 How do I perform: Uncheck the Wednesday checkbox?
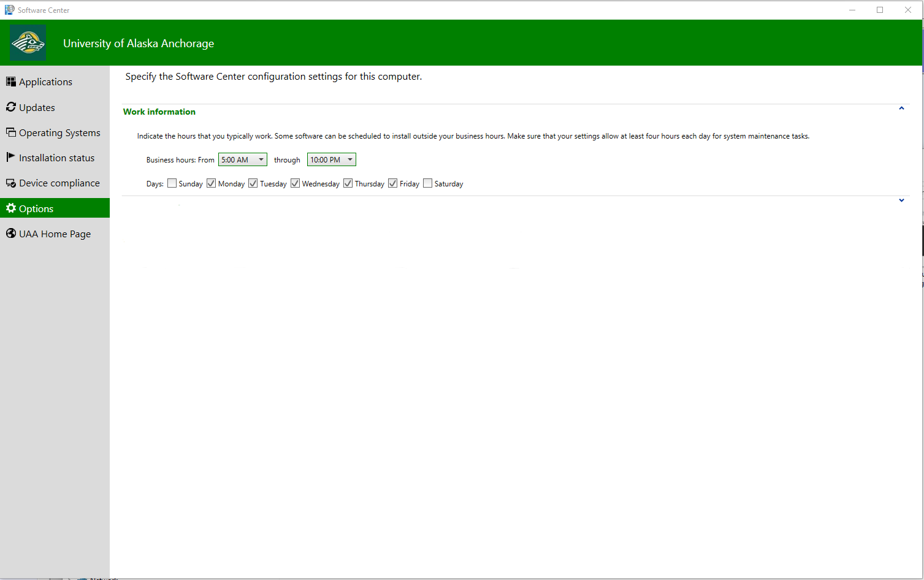(296, 183)
